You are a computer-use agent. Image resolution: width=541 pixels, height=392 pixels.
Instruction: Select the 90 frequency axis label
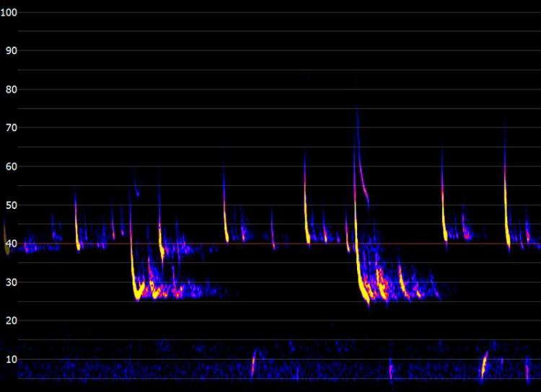click(12, 51)
